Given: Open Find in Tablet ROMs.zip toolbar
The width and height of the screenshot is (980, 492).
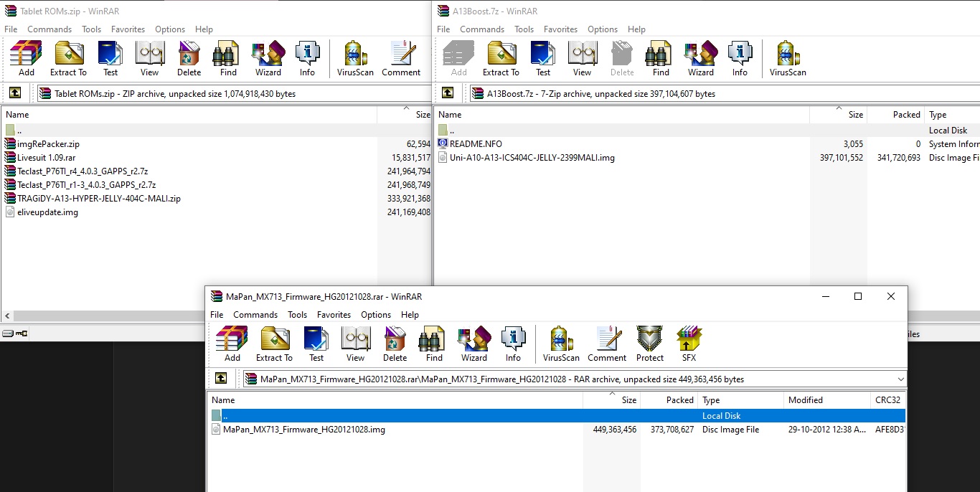Looking at the screenshot, I should pyautogui.click(x=228, y=58).
